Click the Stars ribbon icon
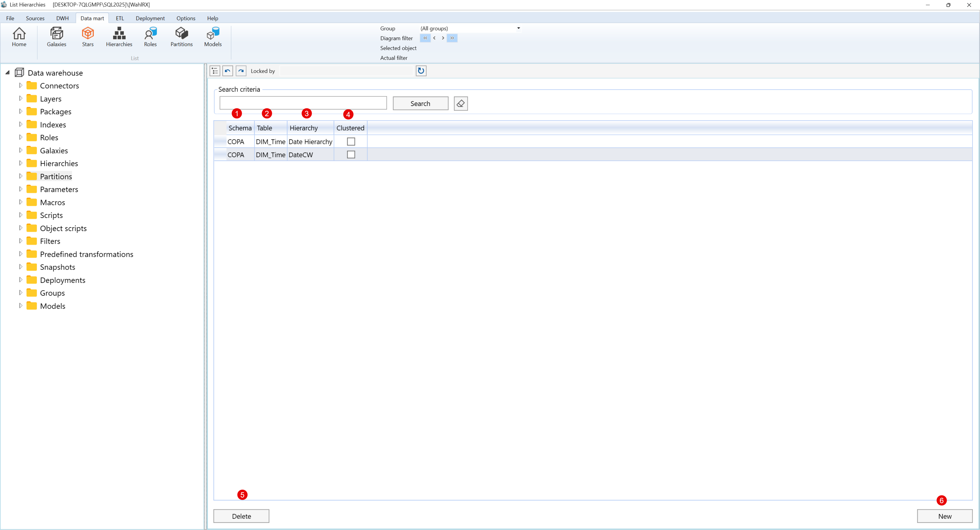980x530 pixels. [88, 37]
